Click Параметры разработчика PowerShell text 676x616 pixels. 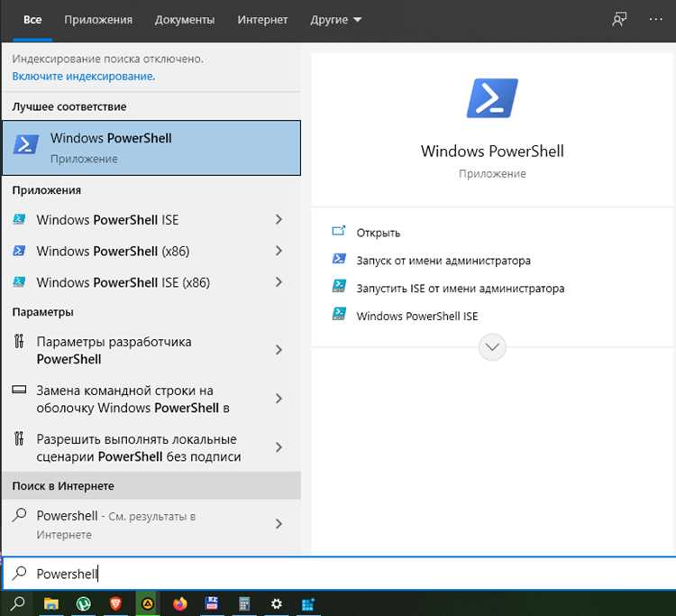tap(114, 350)
